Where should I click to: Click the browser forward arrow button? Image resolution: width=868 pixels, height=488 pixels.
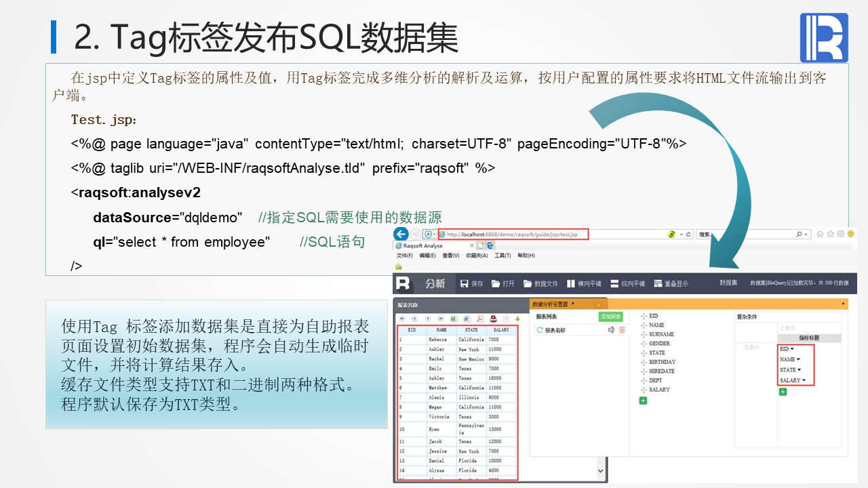(415, 235)
